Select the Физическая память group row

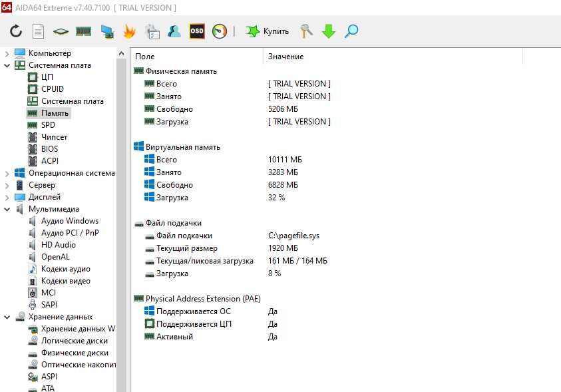[x=181, y=71]
